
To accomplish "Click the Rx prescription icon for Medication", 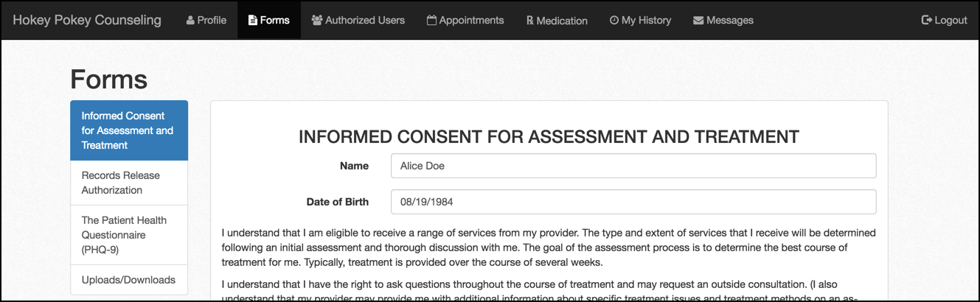I will tap(530, 21).
